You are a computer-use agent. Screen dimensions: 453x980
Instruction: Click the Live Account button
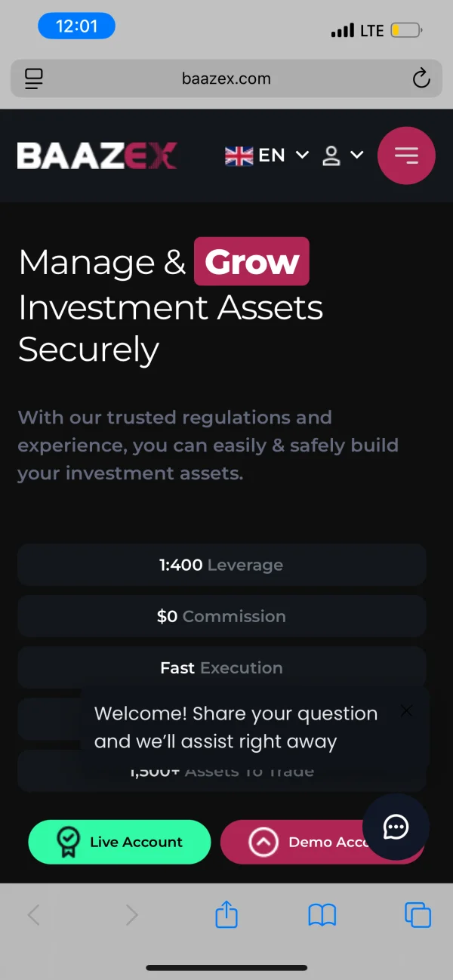[119, 842]
